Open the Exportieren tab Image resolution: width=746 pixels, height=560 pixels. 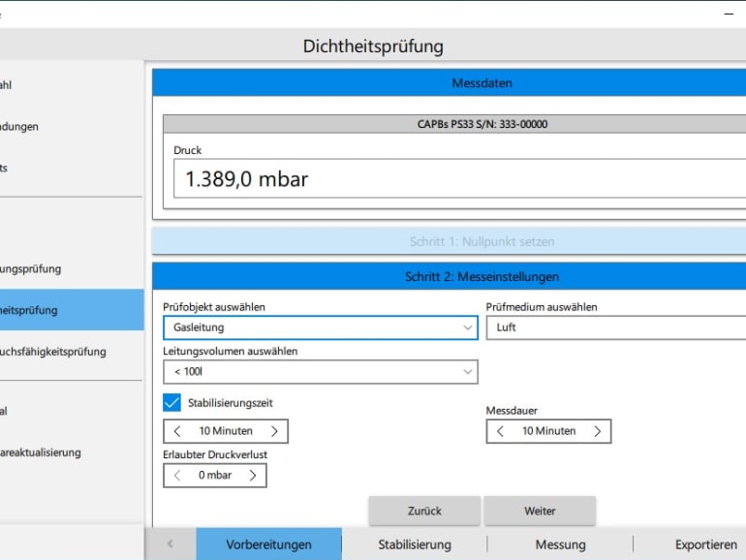tap(705, 544)
